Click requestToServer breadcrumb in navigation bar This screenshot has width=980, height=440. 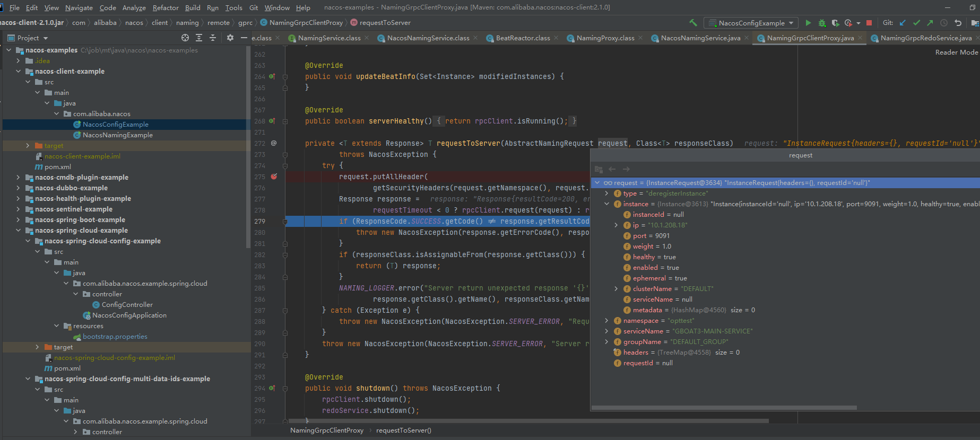click(x=385, y=23)
